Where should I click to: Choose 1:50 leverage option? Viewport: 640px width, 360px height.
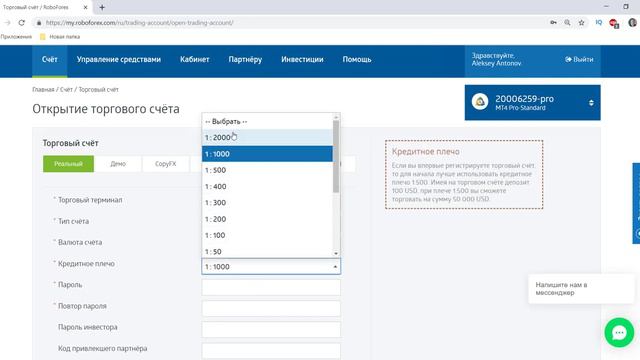[x=267, y=251]
